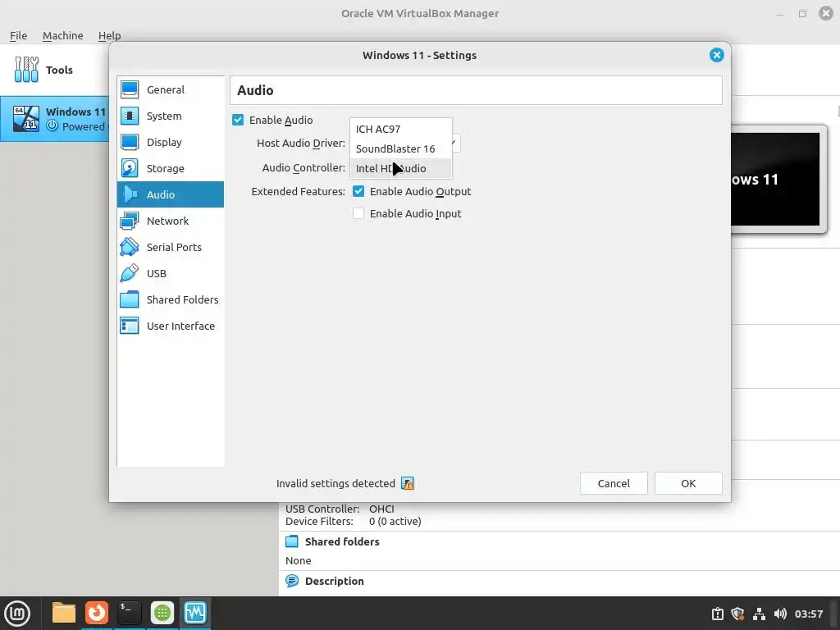Click the invalid settings warning icon
This screenshot has width=840, height=630.
pos(408,483)
